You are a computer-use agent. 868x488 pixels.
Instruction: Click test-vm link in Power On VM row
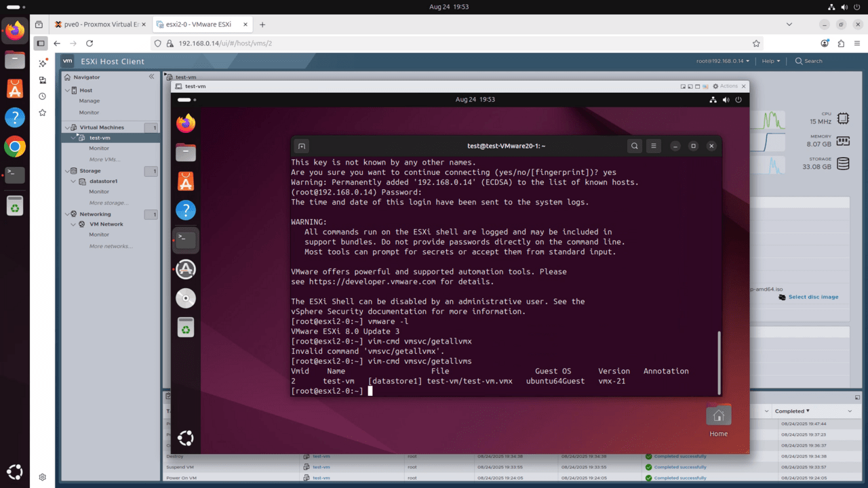[x=321, y=478]
